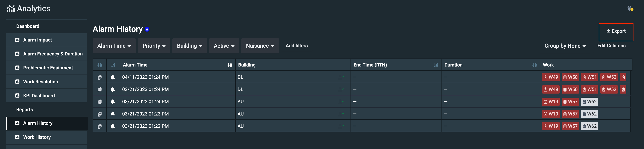Open work order W57 in the 01:22 PM row
This screenshot has height=149, width=644.
[x=570, y=126]
